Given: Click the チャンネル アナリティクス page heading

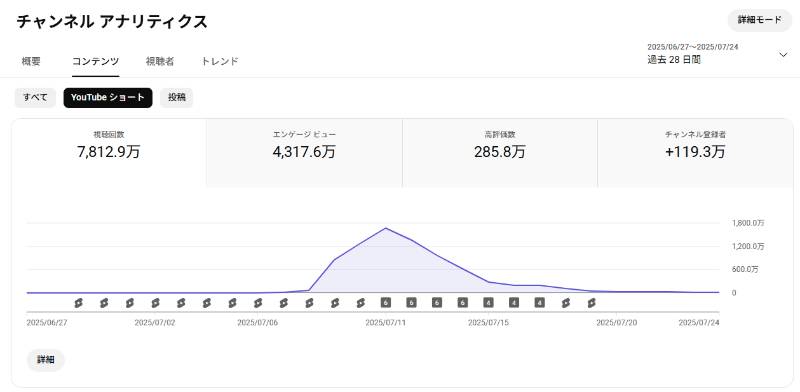Looking at the screenshot, I should click(112, 21).
